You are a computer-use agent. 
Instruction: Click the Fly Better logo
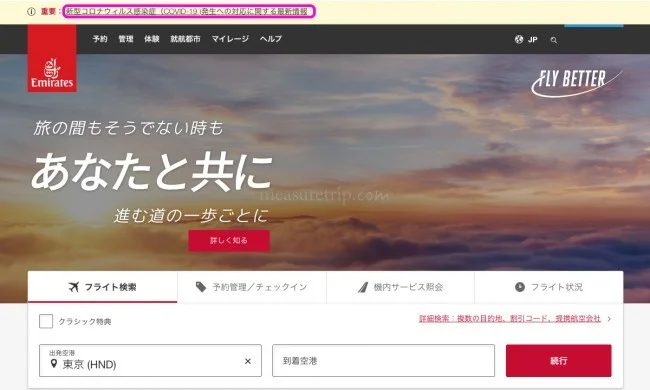coord(576,83)
